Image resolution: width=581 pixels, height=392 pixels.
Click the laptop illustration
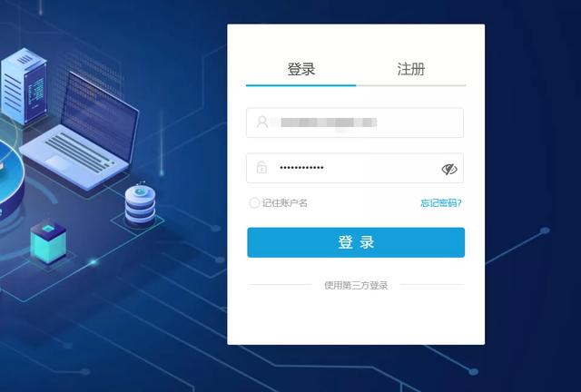point(82,132)
